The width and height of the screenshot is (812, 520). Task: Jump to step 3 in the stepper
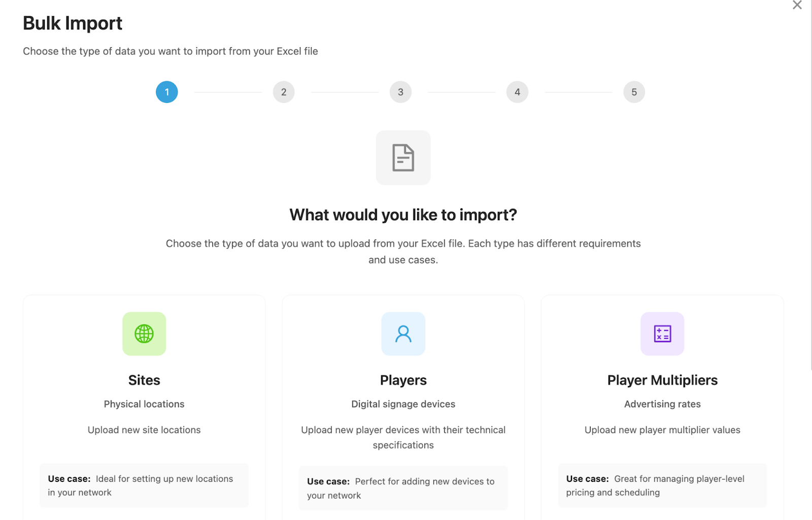(400, 92)
